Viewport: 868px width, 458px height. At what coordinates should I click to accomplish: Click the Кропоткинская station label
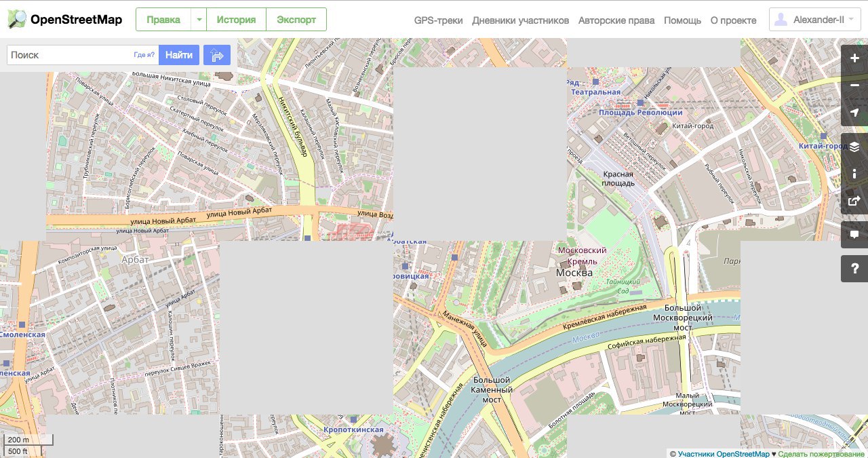[353, 430]
